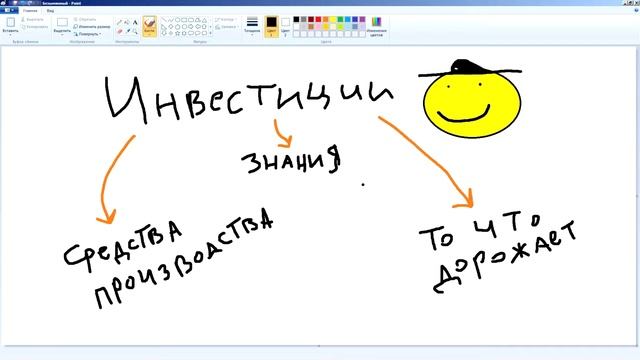Switch to the Вид ribbon tab
The height and width of the screenshot is (360, 640).
point(50,11)
